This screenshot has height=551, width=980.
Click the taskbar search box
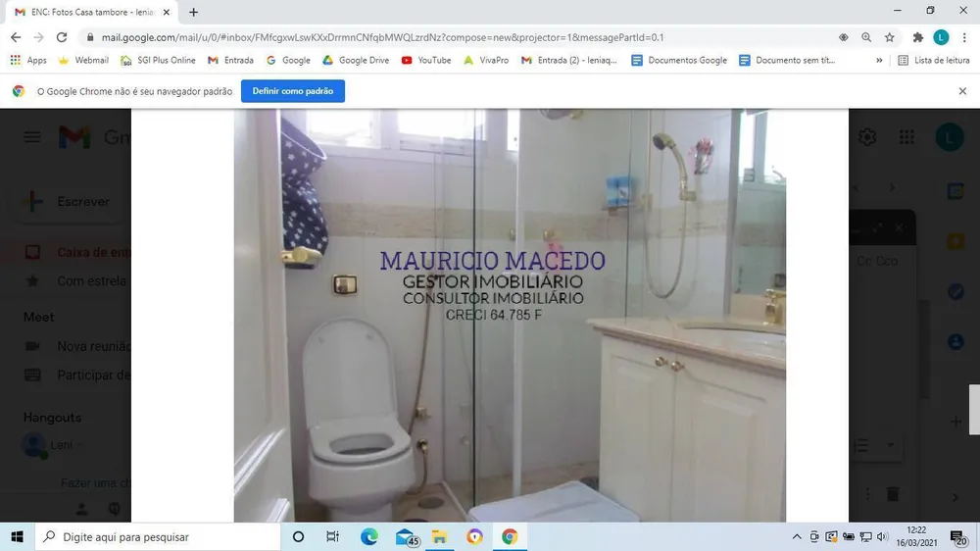pos(158,536)
